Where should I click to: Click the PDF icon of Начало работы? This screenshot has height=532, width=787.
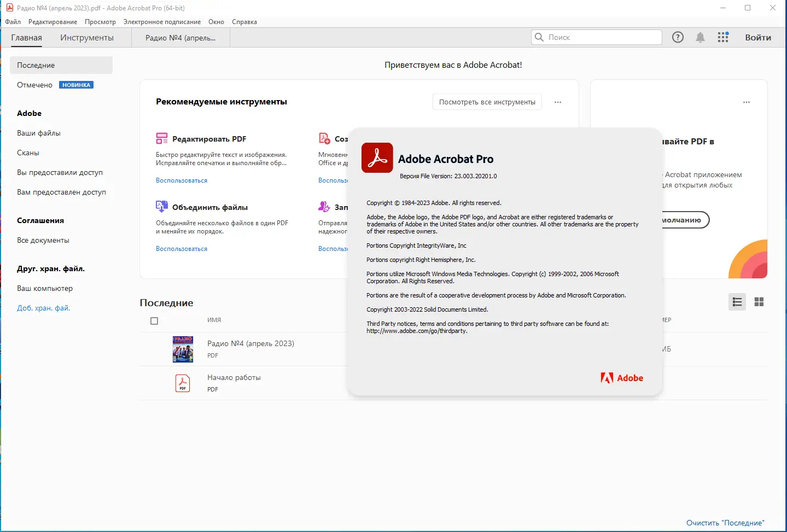tap(183, 383)
